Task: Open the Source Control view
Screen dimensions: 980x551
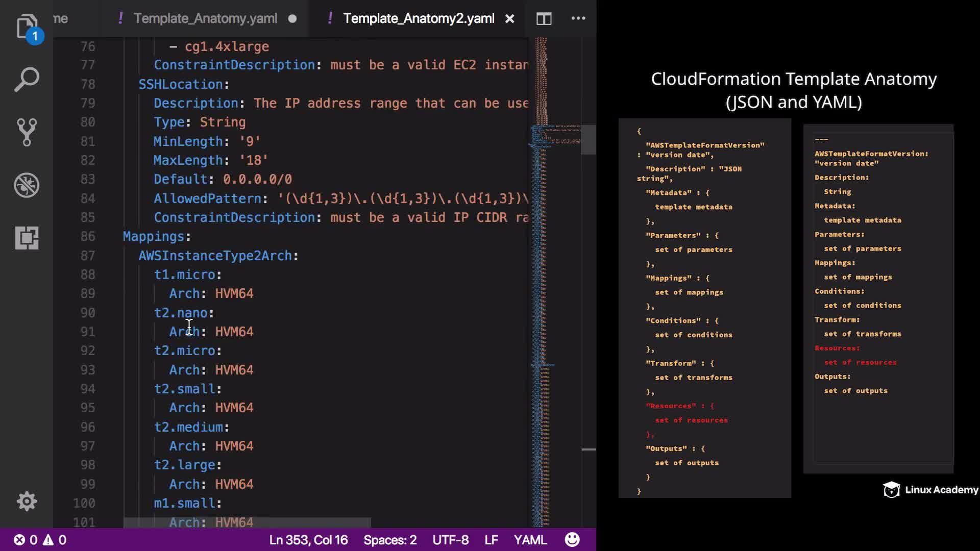Action: [x=27, y=132]
